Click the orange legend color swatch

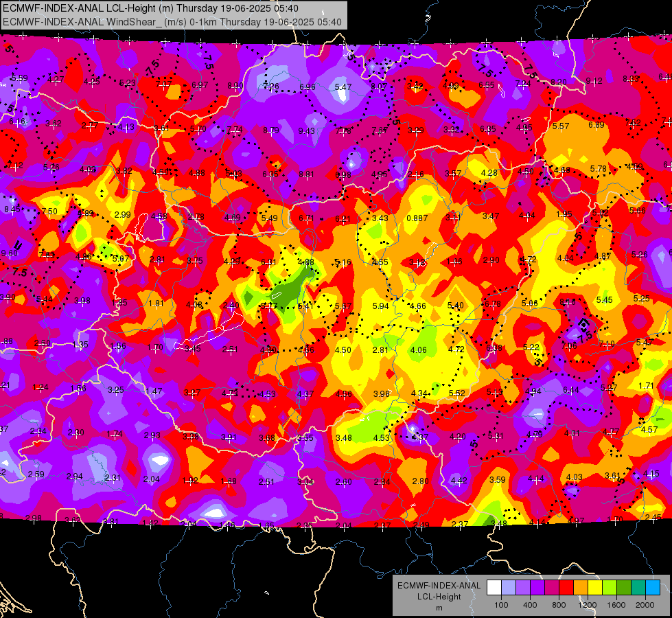(x=581, y=588)
